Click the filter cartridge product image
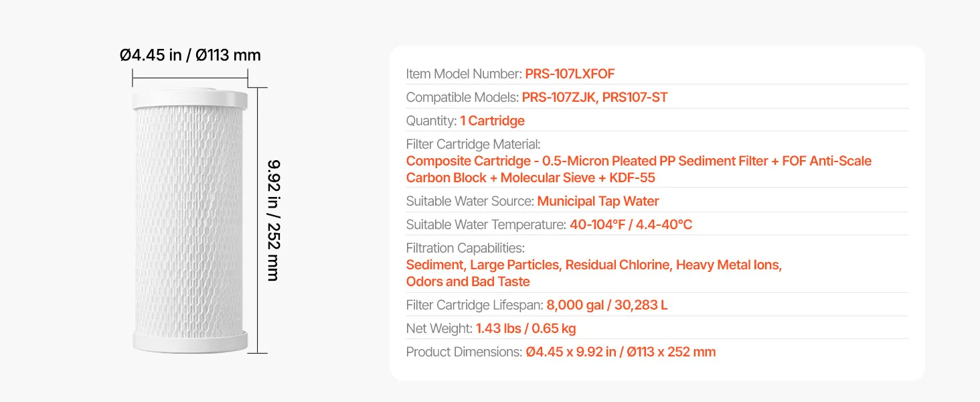Screen dimensions: 980x402 [190, 220]
